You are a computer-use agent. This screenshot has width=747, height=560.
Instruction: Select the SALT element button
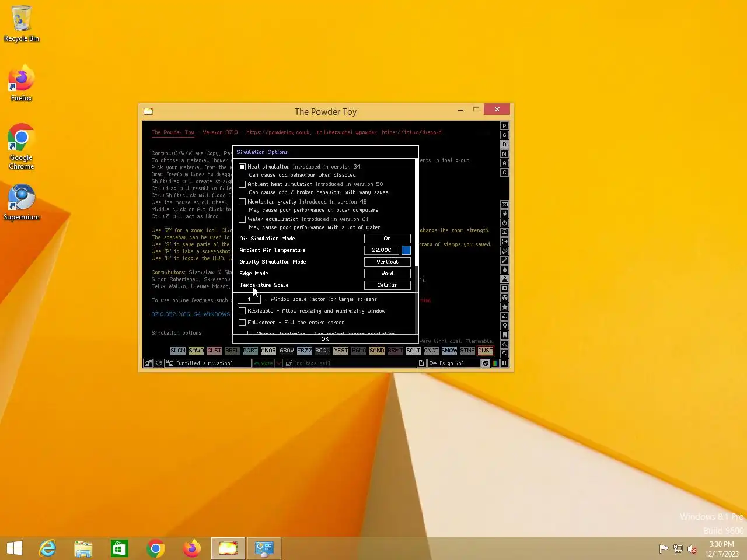point(413,351)
